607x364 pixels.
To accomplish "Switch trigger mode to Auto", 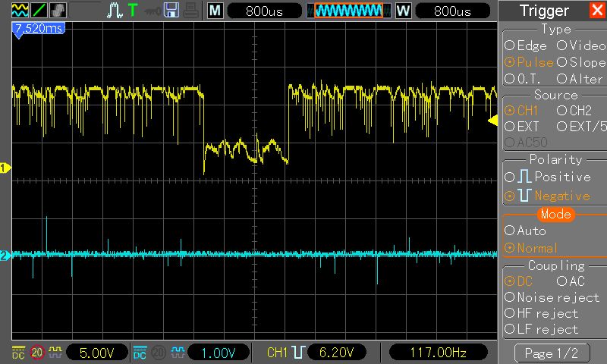I will point(525,231).
